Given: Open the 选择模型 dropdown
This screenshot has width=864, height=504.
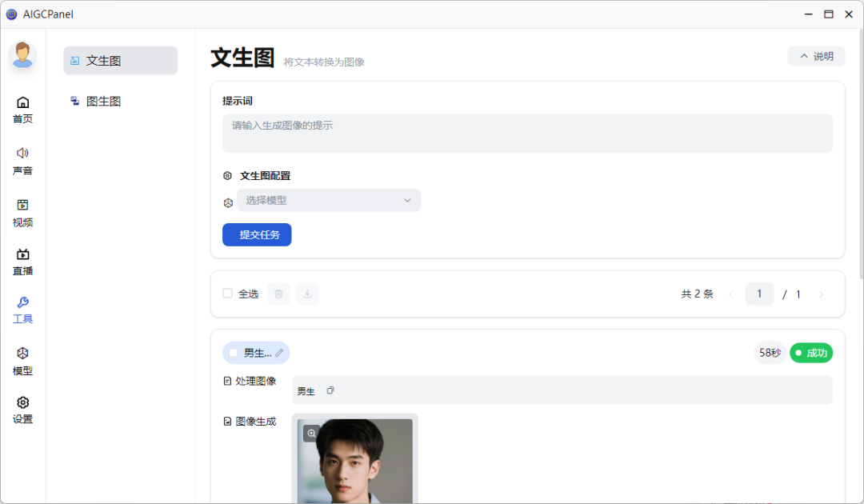Looking at the screenshot, I should coord(329,200).
